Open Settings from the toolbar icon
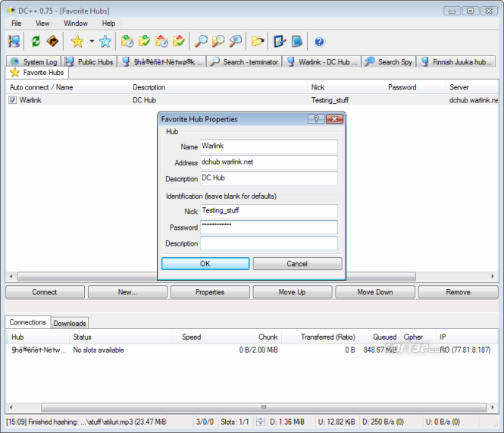504x433 pixels. pyautogui.click(x=280, y=42)
